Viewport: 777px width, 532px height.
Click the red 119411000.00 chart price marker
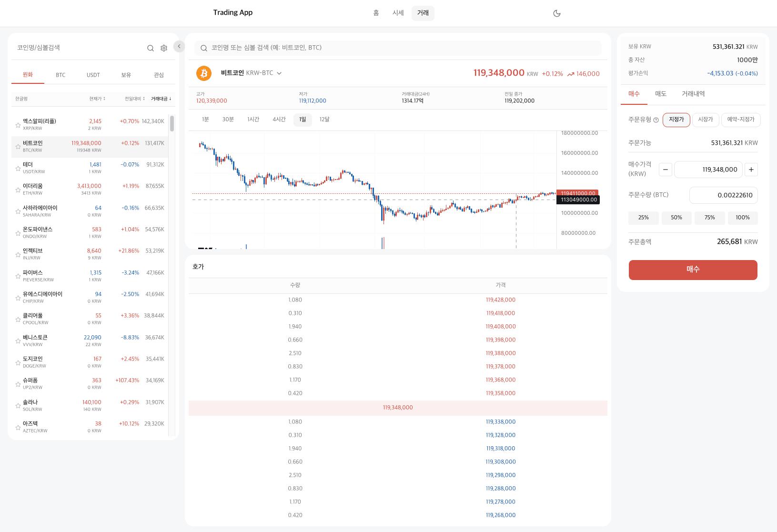(578, 193)
